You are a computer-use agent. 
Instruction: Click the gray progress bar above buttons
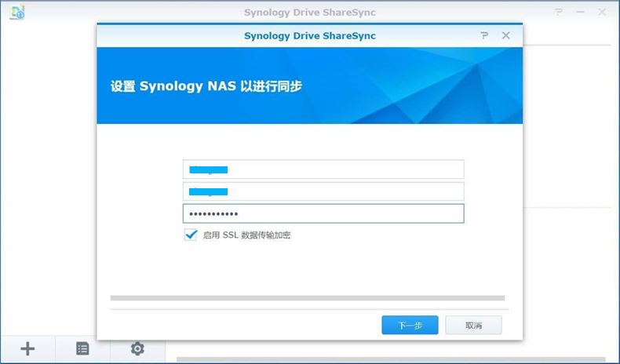[308, 298]
